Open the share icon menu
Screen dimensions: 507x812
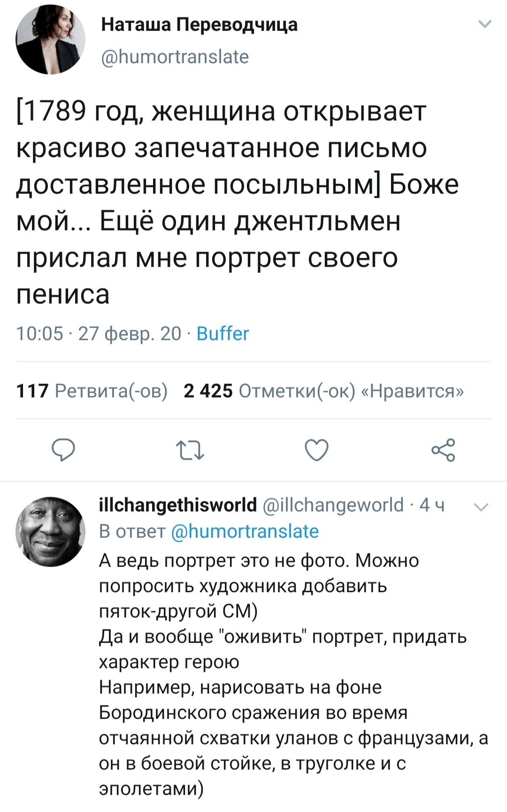pyautogui.click(x=443, y=450)
